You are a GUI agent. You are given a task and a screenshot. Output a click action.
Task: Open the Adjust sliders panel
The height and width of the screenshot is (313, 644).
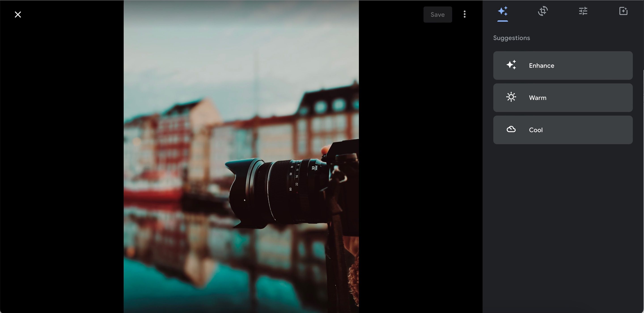[583, 11]
